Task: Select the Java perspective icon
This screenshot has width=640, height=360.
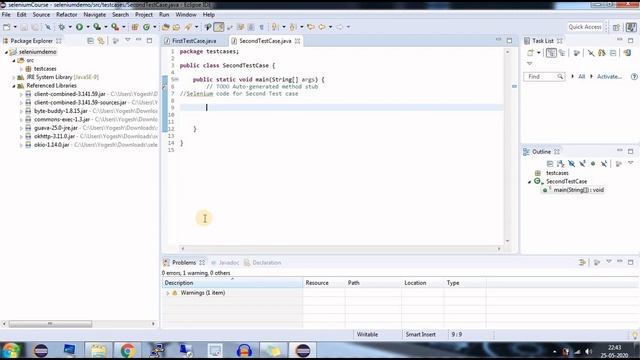Action: (631, 27)
